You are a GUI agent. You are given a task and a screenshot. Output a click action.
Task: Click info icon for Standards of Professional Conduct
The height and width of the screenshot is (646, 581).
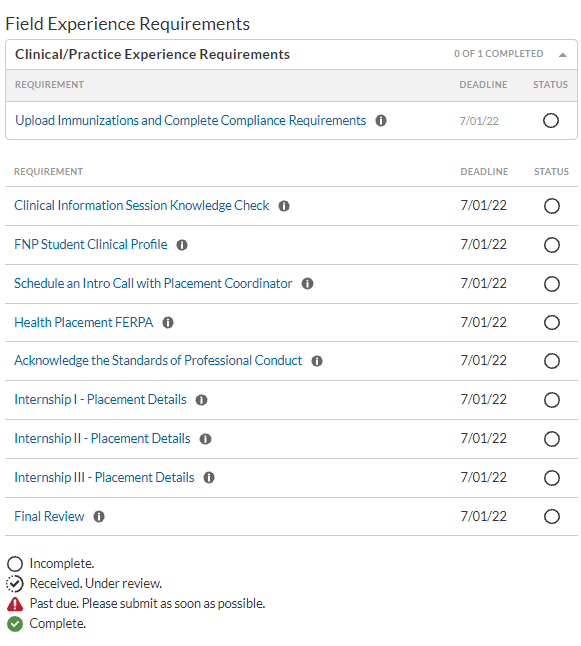click(317, 361)
